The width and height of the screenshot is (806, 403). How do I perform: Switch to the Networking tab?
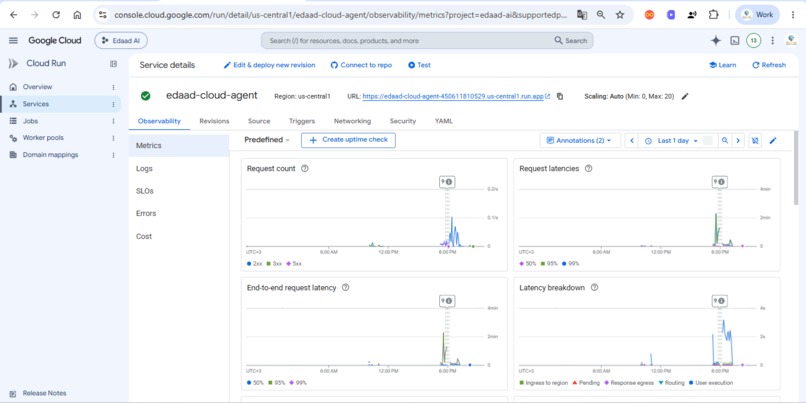[x=352, y=121]
